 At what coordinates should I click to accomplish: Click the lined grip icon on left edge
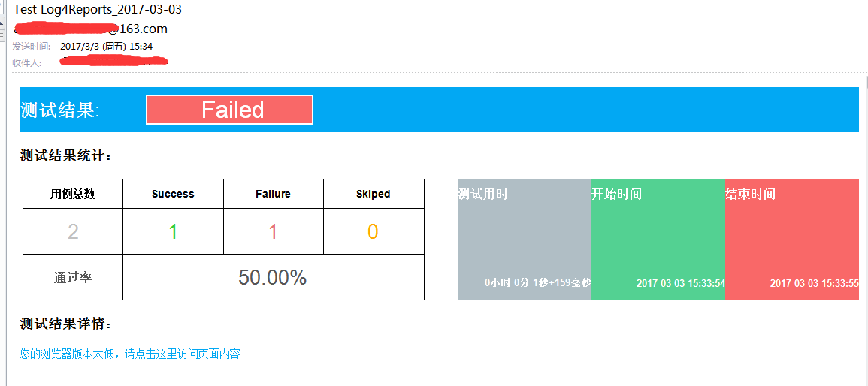point(2,35)
